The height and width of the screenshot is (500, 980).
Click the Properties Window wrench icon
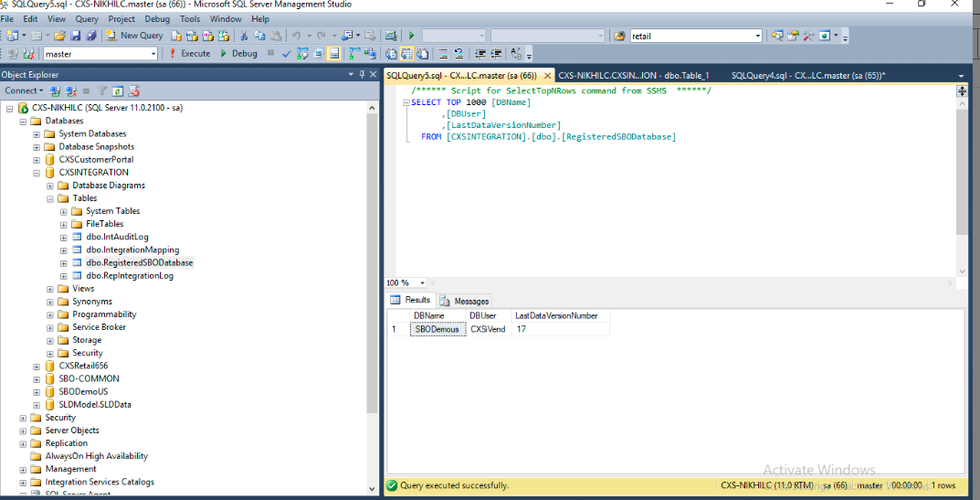[793, 36]
